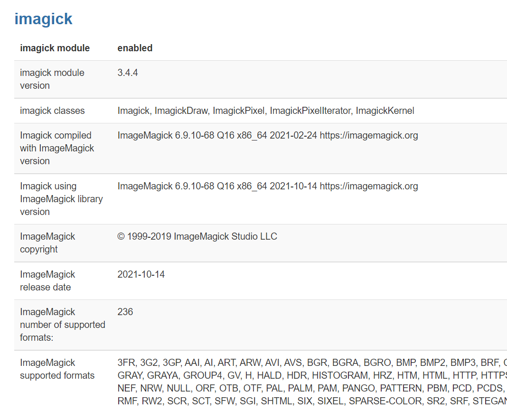Click the library version string "ImageMagick 6.9.10-68 ... 2021-10-14"
The height and width of the screenshot is (420, 507).
point(268,186)
